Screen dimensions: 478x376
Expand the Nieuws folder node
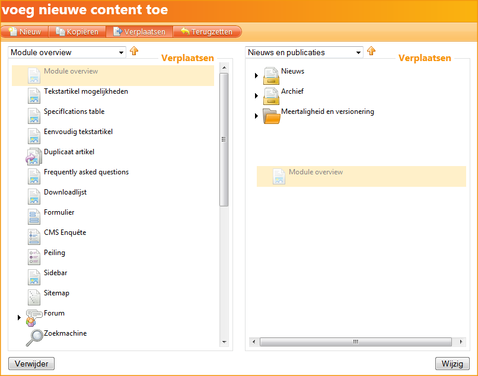(256, 75)
